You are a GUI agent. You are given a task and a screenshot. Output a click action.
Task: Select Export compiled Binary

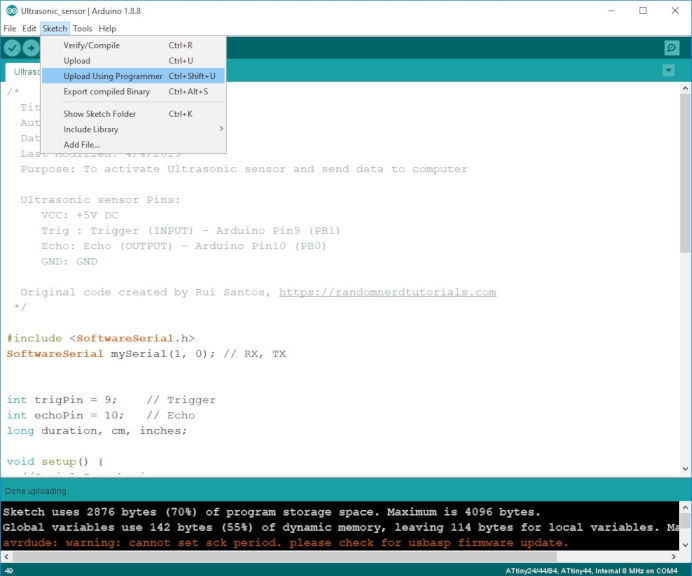[133, 91]
